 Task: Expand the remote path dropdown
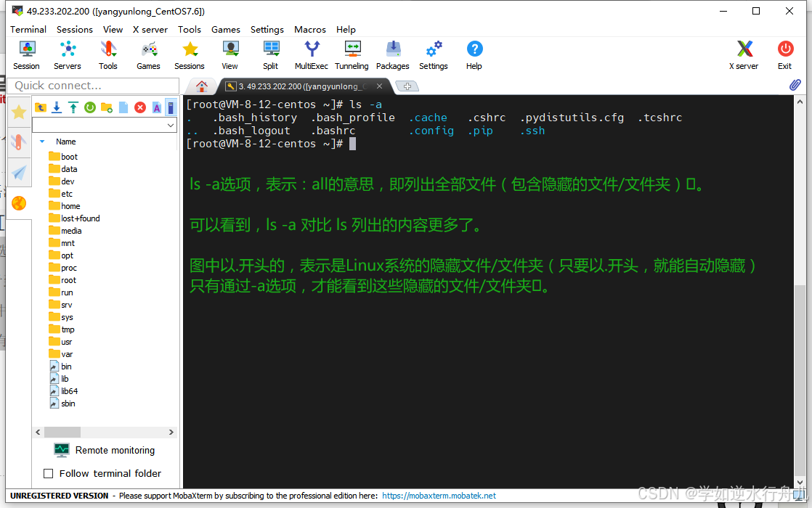(x=171, y=126)
